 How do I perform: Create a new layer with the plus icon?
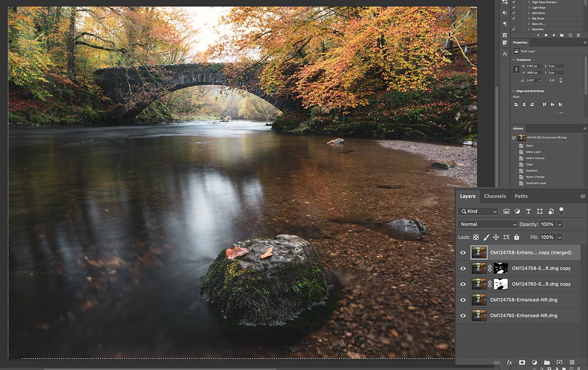(559, 363)
